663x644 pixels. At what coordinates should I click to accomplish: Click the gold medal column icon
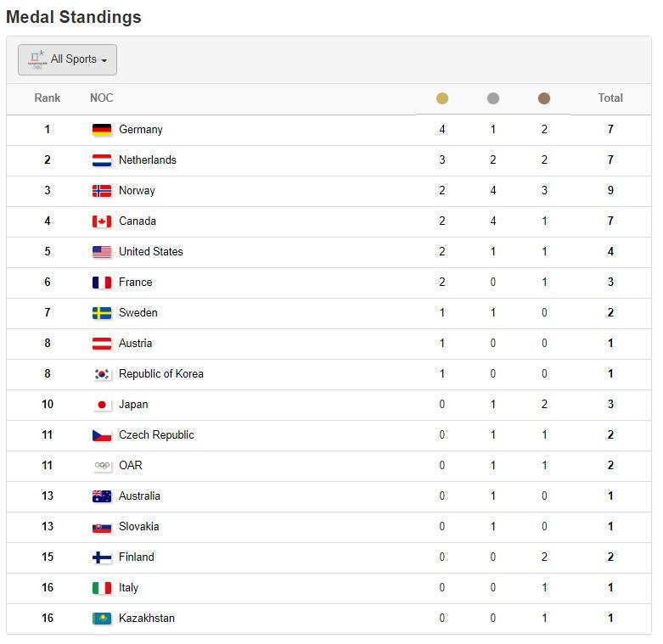(442, 98)
